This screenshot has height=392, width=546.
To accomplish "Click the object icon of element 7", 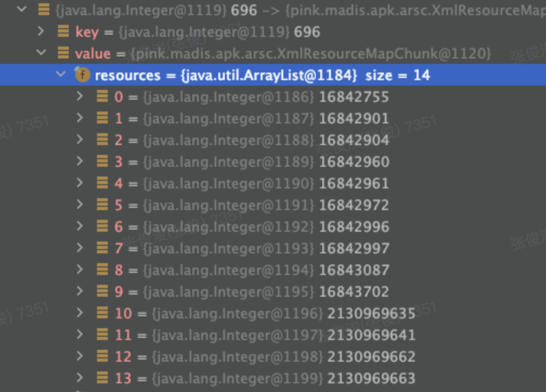I will tap(102, 248).
